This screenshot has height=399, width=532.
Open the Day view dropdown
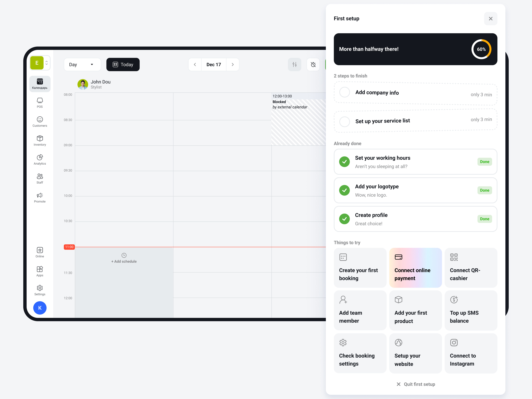(x=82, y=65)
